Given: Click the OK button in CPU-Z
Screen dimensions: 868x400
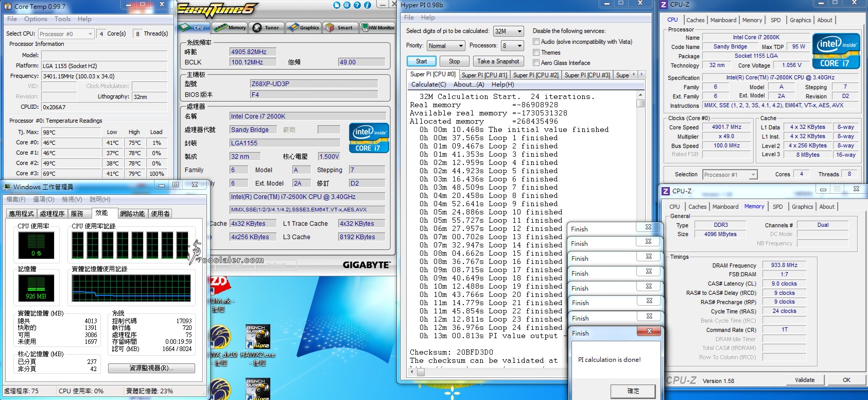Looking at the screenshot, I should [x=846, y=380].
